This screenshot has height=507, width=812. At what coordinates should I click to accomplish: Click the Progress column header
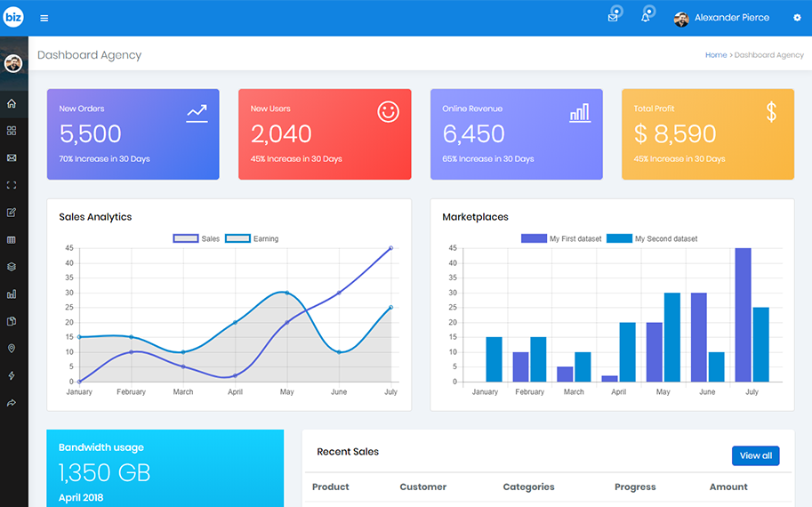635,487
